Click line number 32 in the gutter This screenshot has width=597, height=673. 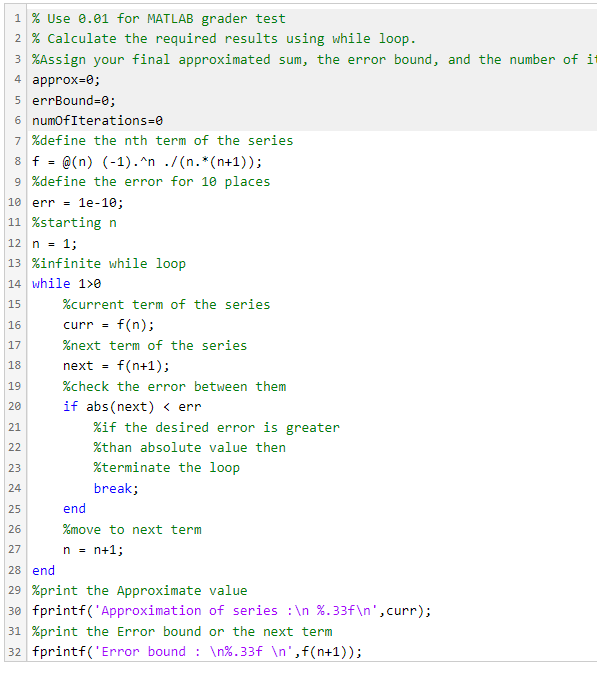[x=14, y=652]
